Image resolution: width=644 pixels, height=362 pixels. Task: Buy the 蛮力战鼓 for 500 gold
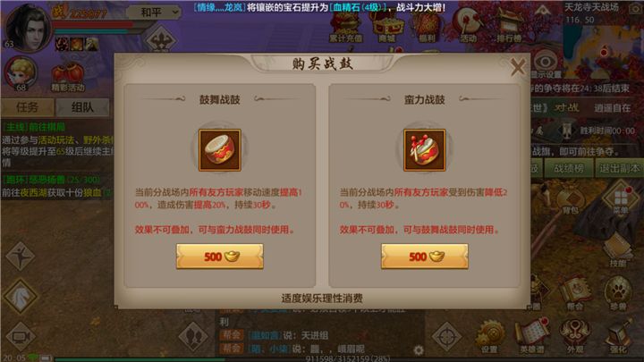424,257
